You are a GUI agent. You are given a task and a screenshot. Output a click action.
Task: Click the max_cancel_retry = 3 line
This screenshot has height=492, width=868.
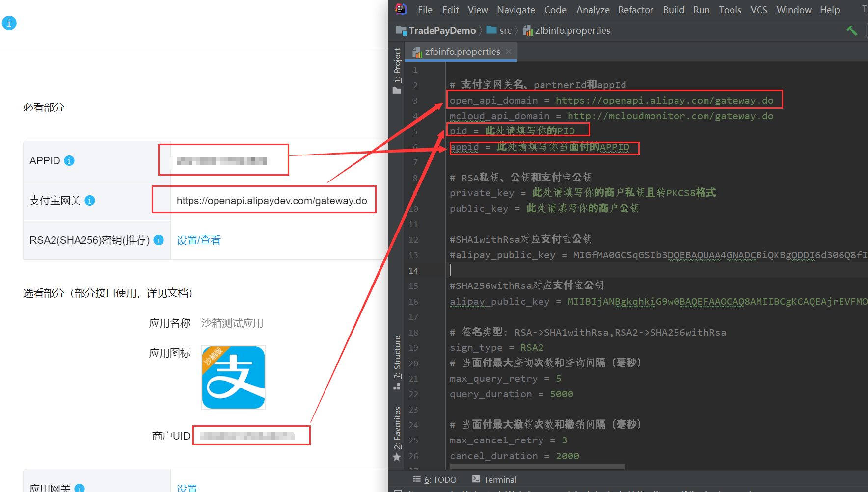[x=509, y=440]
